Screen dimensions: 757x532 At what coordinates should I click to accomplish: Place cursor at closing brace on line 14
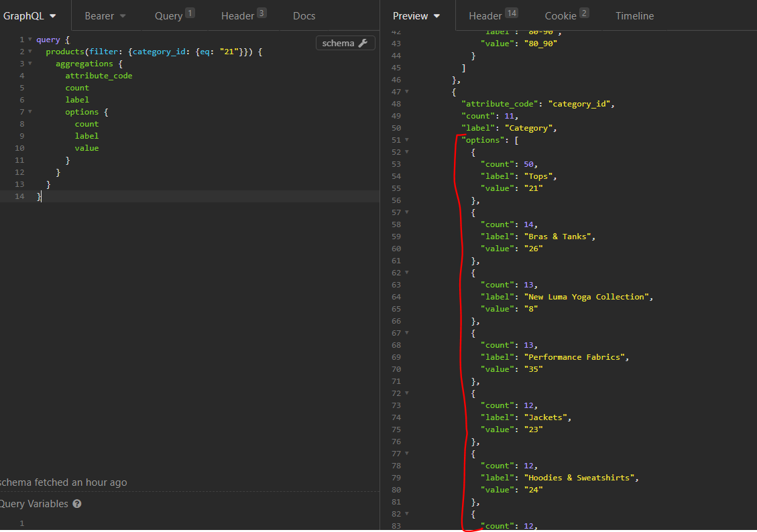click(x=39, y=196)
